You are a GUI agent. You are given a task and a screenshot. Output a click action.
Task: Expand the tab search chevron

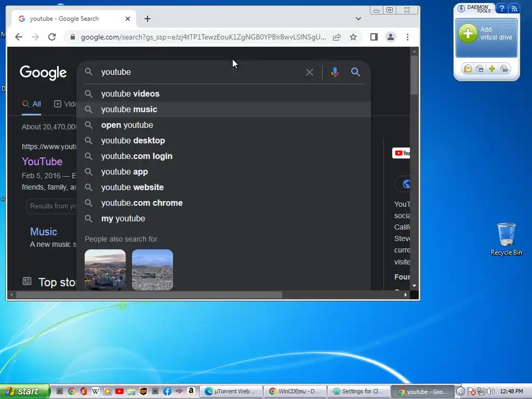point(358,19)
